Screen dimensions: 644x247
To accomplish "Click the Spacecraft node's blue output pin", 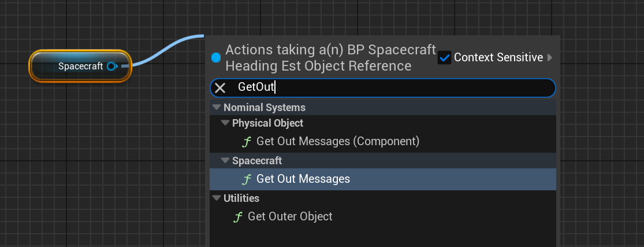I will click(111, 66).
